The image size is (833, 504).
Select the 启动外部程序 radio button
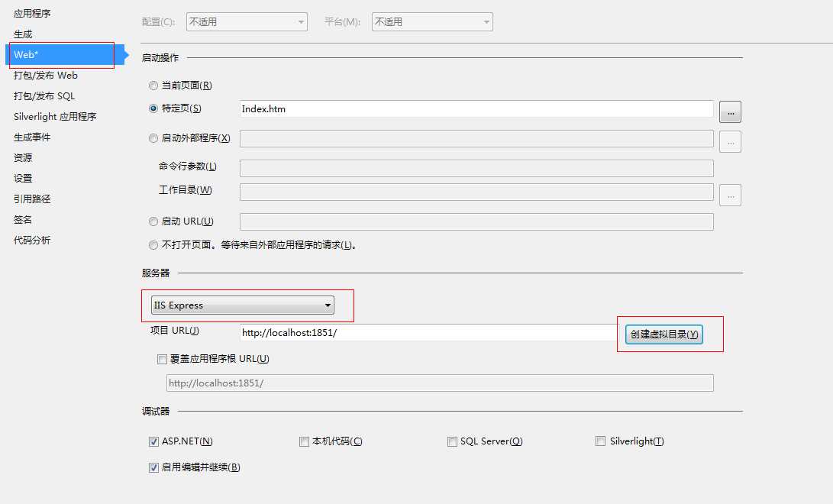point(153,138)
